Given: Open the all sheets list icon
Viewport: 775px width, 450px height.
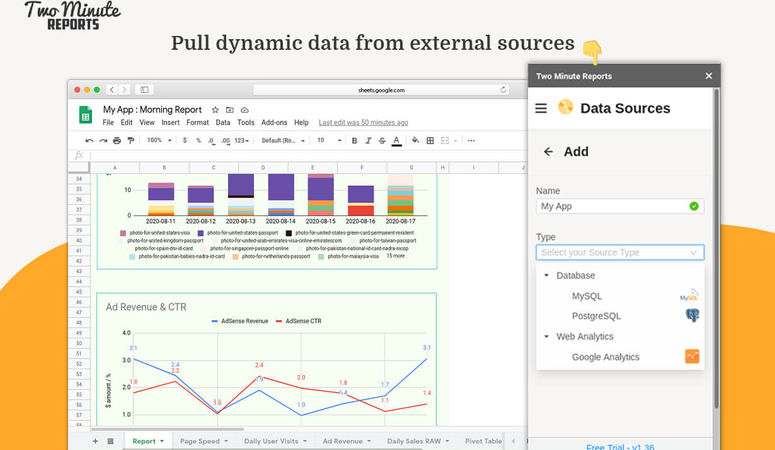Looking at the screenshot, I should click(x=111, y=441).
